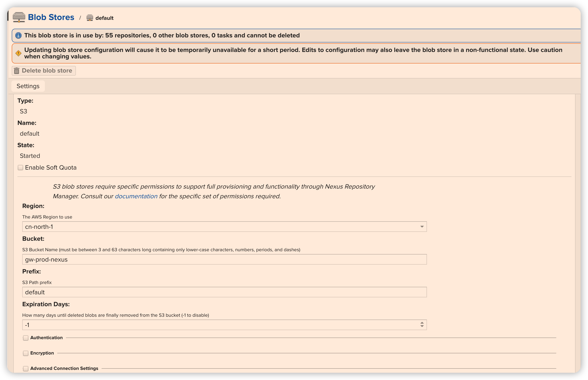This screenshot has width=588, height=380.
Task: Tick the Authentication checkbox
Action: tap(26, 338)
